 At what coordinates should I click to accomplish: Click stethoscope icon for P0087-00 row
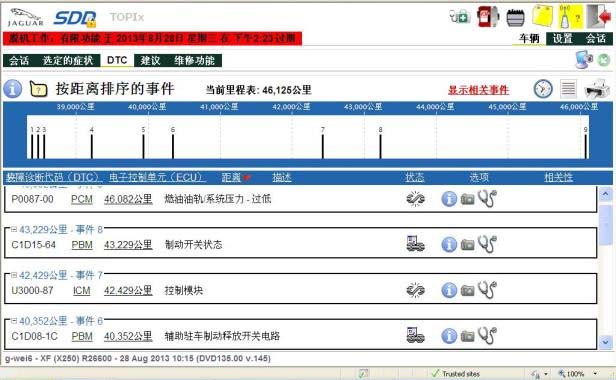pos(487,198)
